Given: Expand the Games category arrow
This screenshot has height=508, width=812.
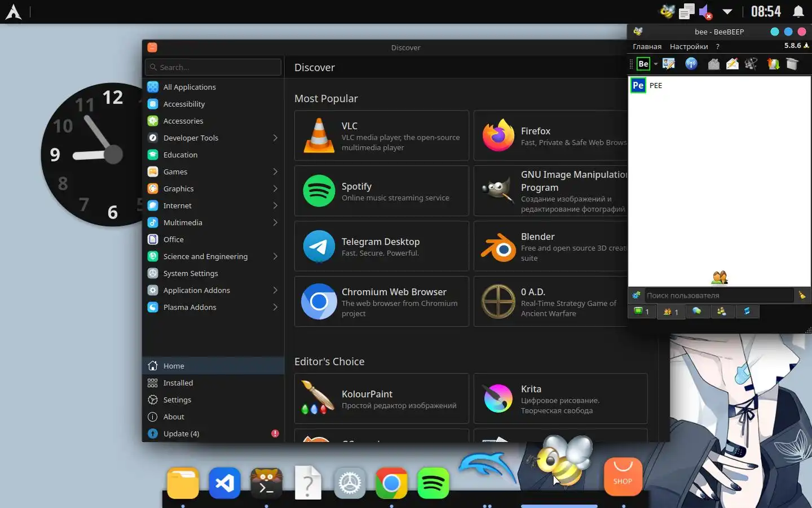Looking at the screenshot, I should tap(275, 172).
